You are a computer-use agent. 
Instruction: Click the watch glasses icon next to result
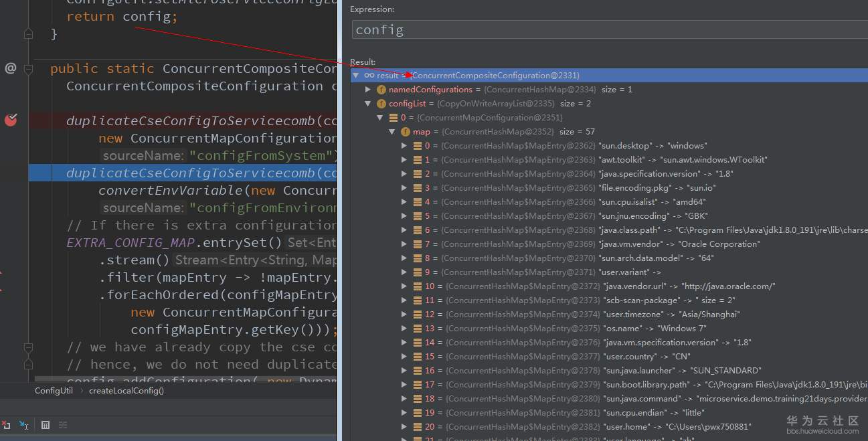(369, 76)
